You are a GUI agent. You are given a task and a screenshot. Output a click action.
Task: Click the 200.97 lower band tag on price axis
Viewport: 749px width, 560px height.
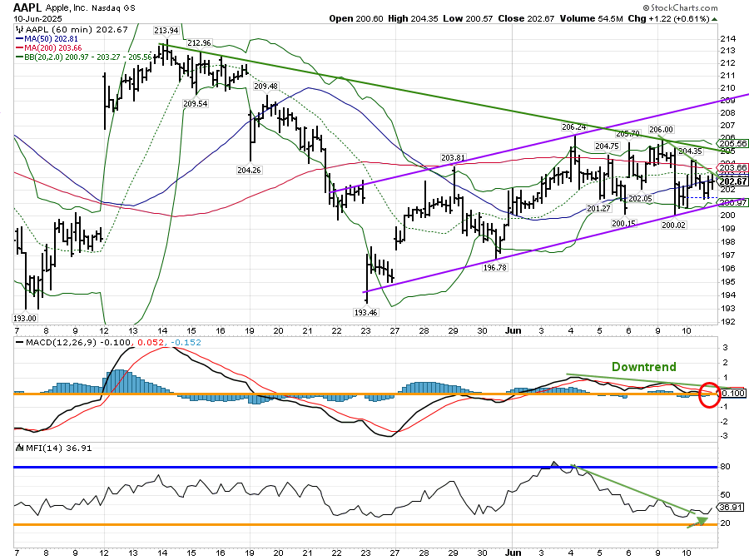click(732, 203)
